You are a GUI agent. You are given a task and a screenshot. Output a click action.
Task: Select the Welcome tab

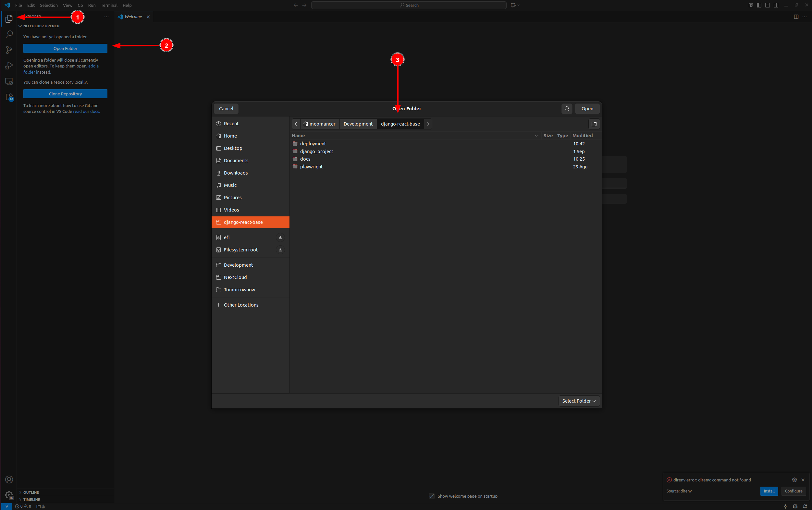133,17
